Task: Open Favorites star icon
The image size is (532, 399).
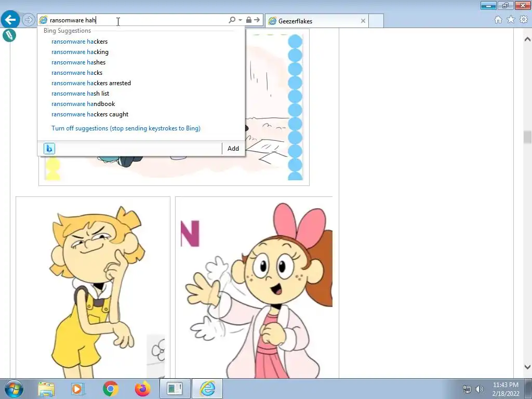Action: [511, 20]
